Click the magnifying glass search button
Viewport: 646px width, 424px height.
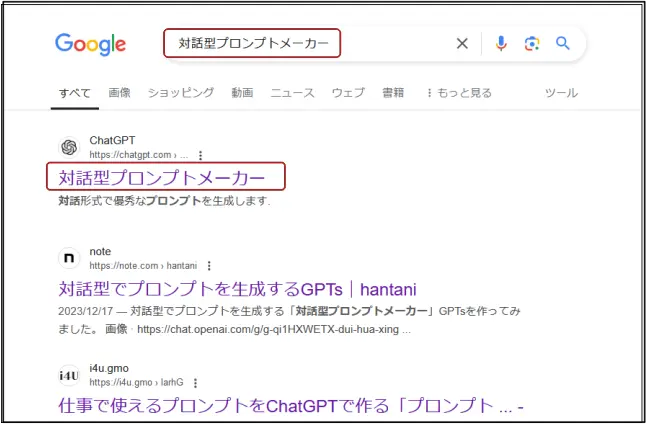click(563, 43)
